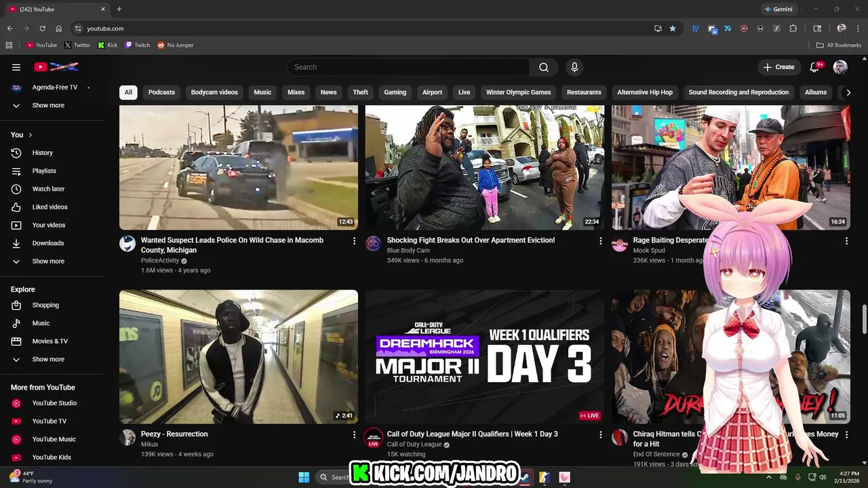Open the Windows Start button
Screen dimensions: 868x488
pos(304,477)
